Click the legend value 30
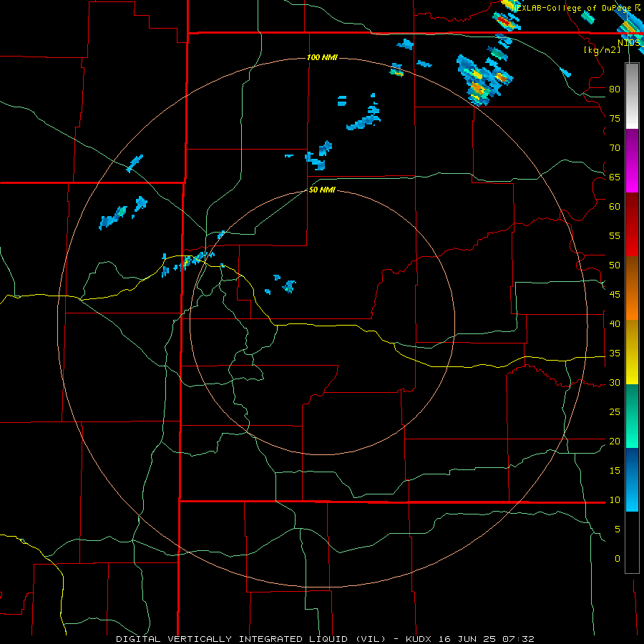 pyautogui.click(x=615, y=383)
